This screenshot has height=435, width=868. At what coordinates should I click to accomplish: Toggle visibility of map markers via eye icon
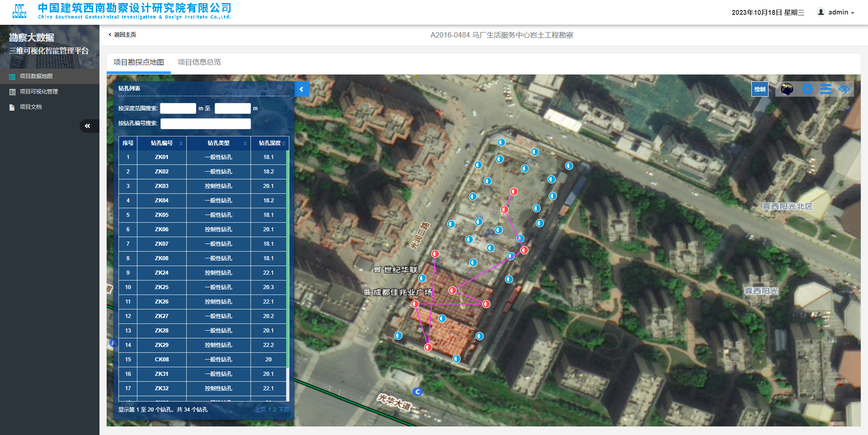coord(844,89)
